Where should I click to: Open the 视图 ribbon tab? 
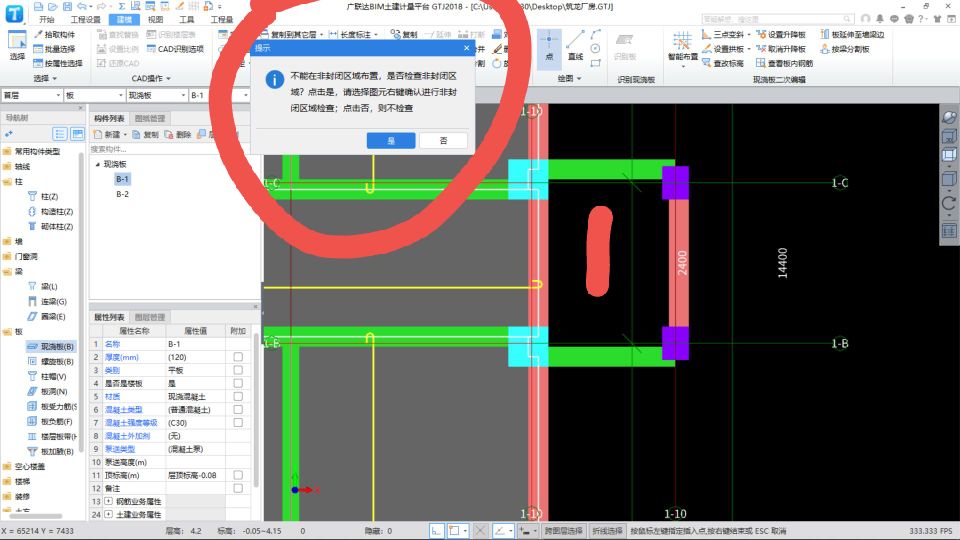click(156, 20)
